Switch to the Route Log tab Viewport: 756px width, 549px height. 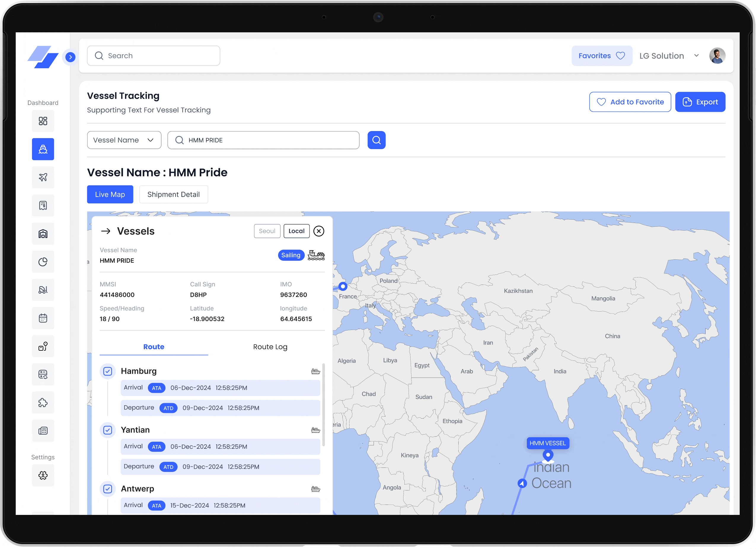point(270,347)
